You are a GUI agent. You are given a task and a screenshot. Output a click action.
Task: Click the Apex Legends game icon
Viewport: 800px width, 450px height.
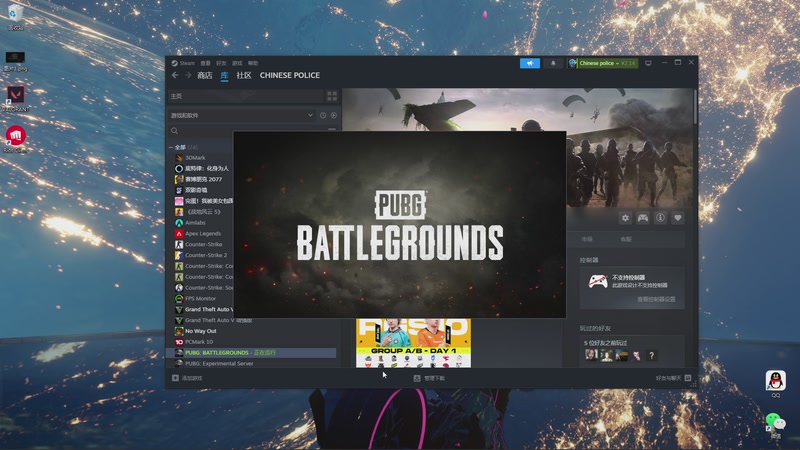(179, 233)
